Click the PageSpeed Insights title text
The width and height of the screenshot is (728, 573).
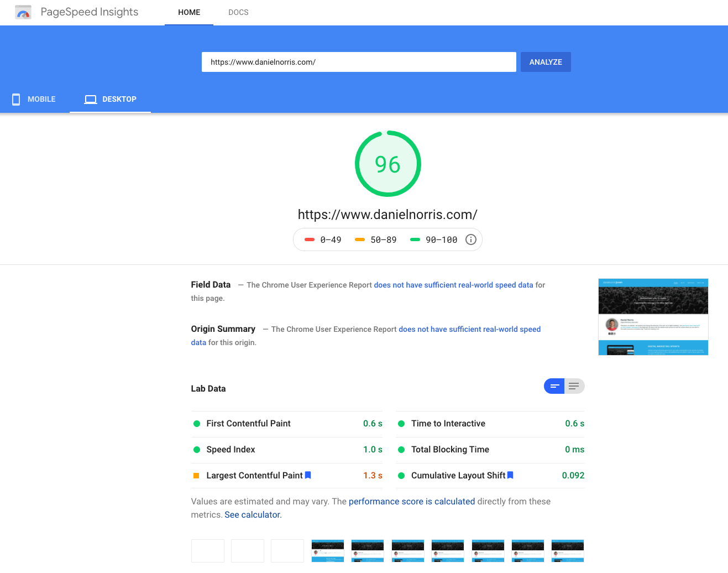[x=90, y=12]
